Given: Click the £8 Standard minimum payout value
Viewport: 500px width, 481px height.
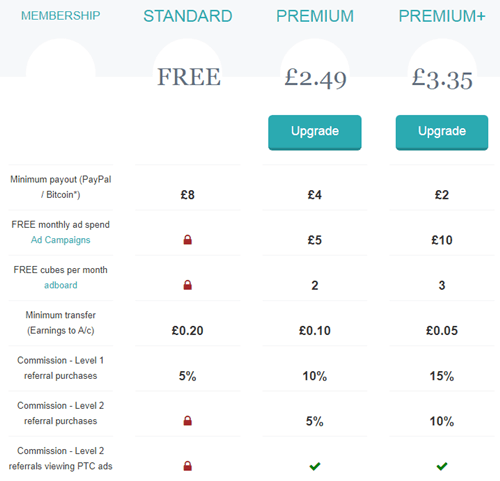Looking at the screenshot, I should click(188, 195).
